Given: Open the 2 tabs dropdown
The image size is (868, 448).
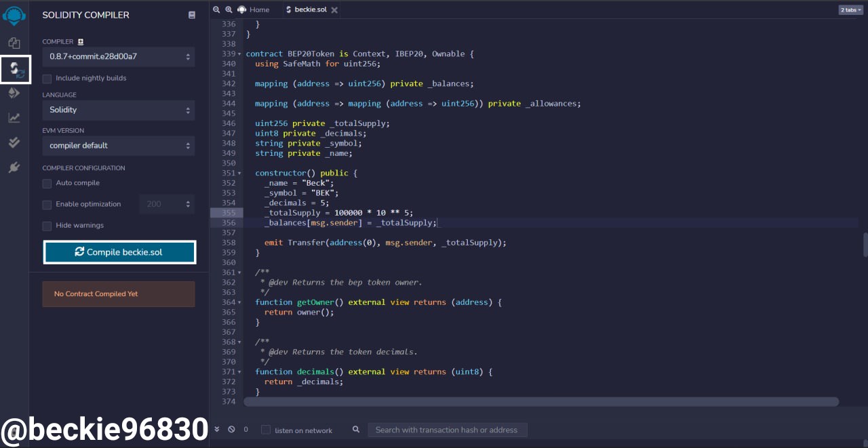Looking at the screenshot, I should (x=850, y=9).
